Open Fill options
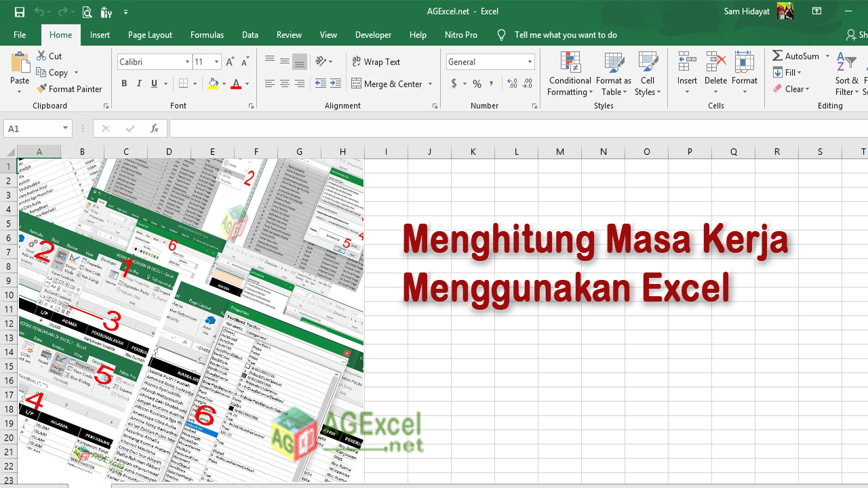Viewport: 868px width, 488px height. (x=787, y=73)
